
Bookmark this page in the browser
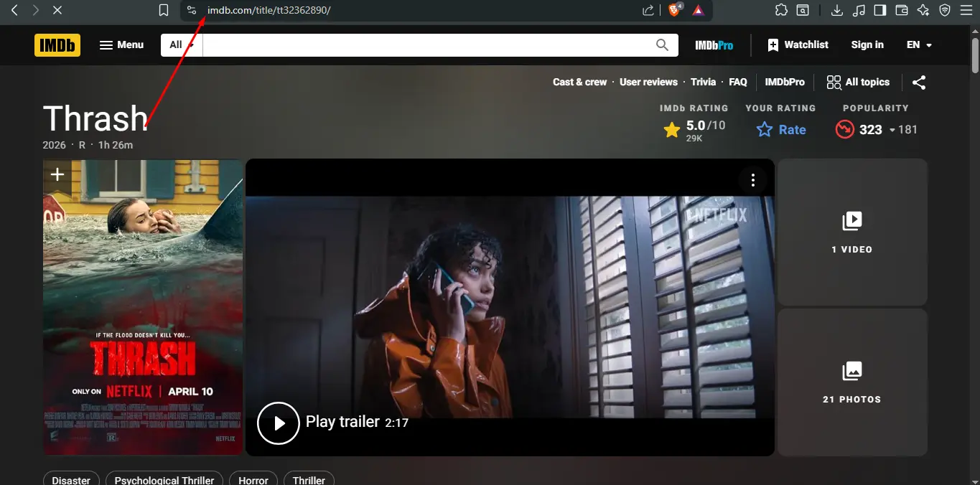coord(164,10)
